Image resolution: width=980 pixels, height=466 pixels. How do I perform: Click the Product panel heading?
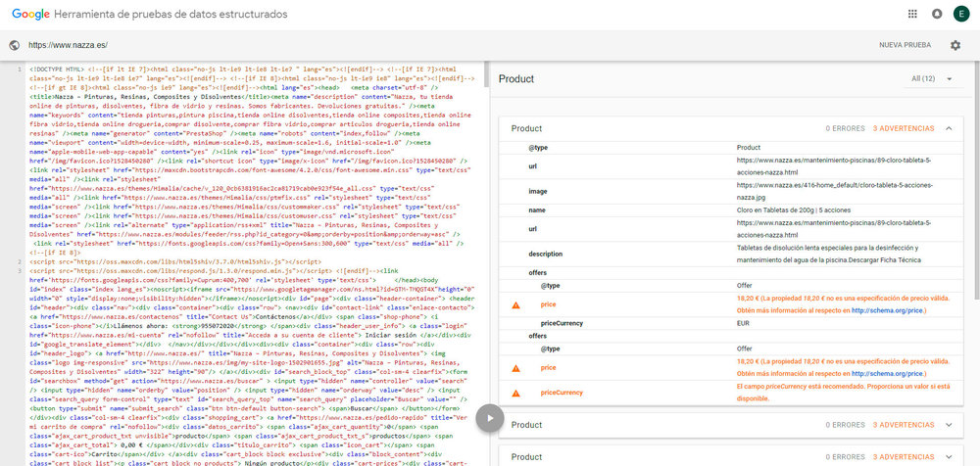click(515, 79)
